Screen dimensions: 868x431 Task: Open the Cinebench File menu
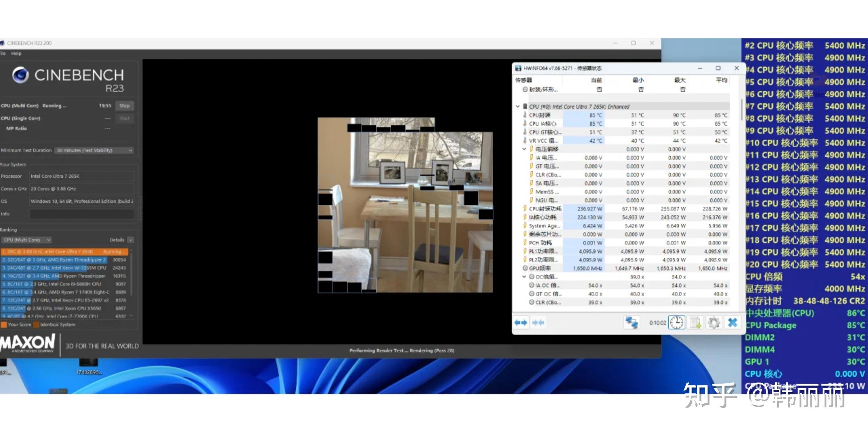(3, 53)
